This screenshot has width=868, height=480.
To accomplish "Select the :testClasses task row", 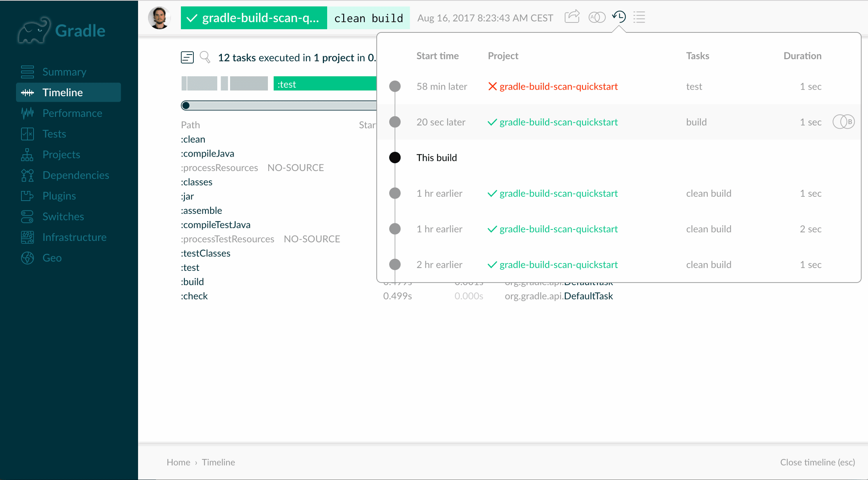I will (205, 253).
